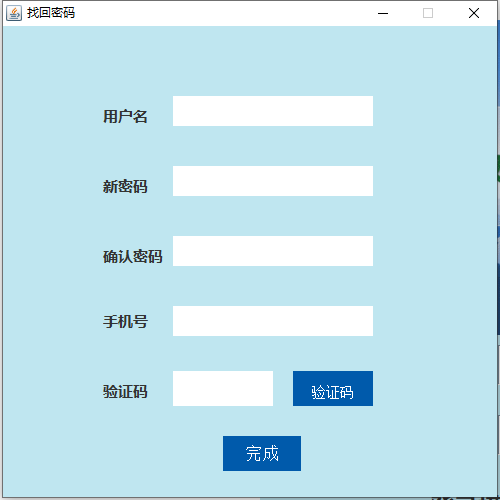Click the 手机号 label

pyautogui.click(x=125, y=322)
